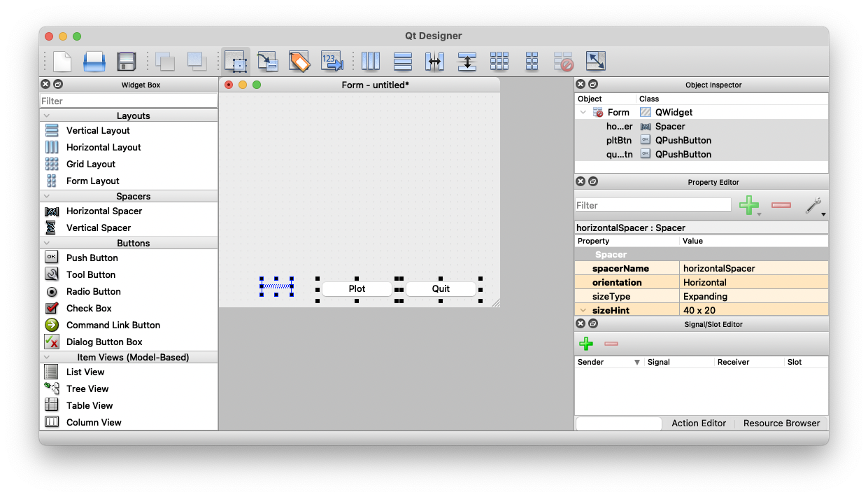Screen dimensions: 868x497
Task: Select Tool Button in Widget Box
Action: (91, 274)
